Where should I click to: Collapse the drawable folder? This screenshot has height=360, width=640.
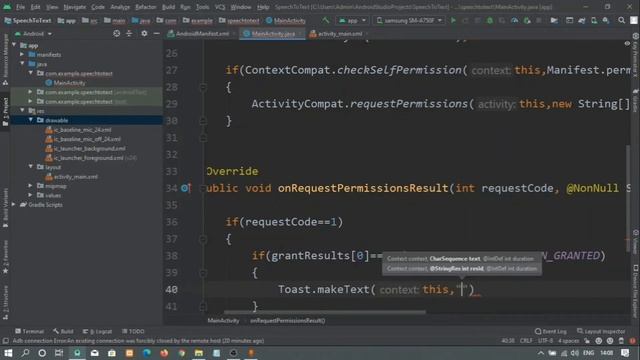[31, 120]
